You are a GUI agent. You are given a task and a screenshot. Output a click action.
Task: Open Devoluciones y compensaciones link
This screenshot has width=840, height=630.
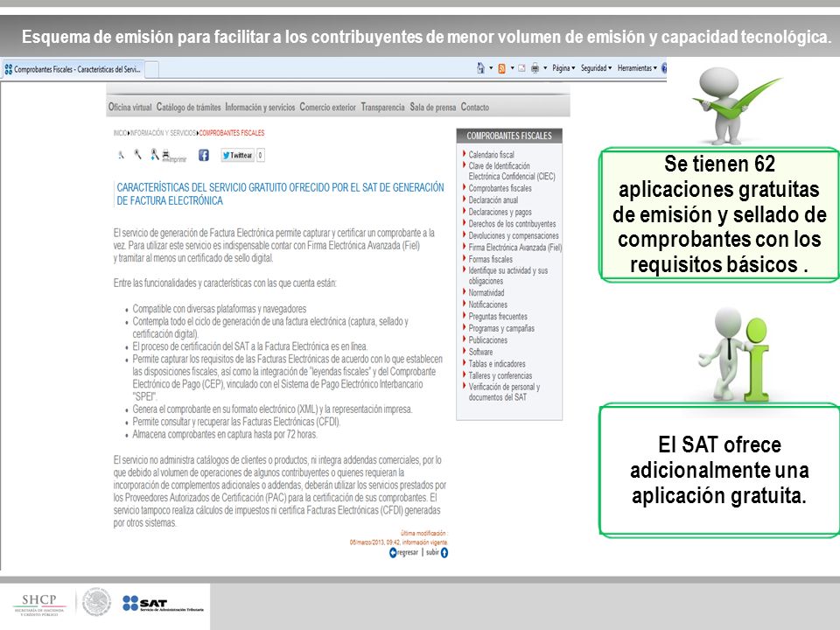pyautogui.click(x=514, y=235)
